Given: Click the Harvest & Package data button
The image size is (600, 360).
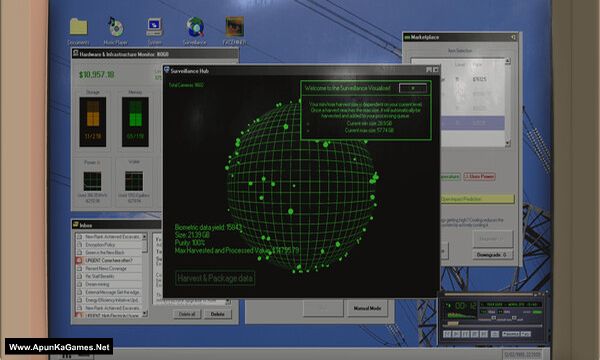Looking at the screenshot, I should (x=215, y=278).
